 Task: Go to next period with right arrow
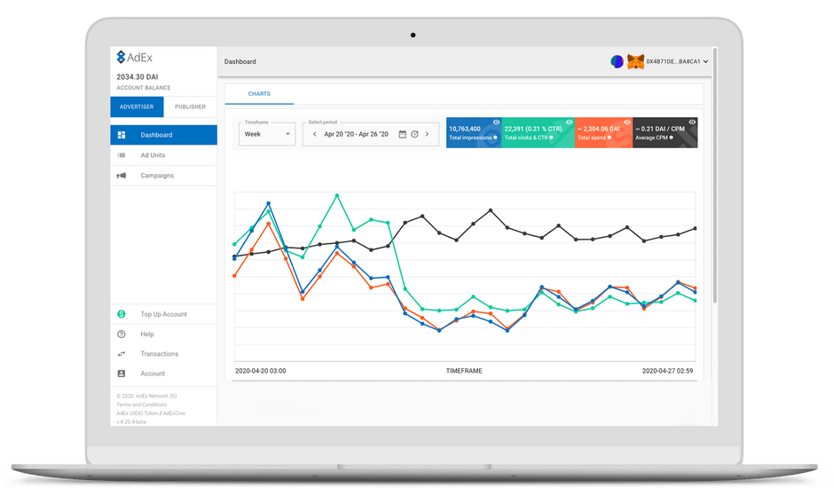[427, 134]
